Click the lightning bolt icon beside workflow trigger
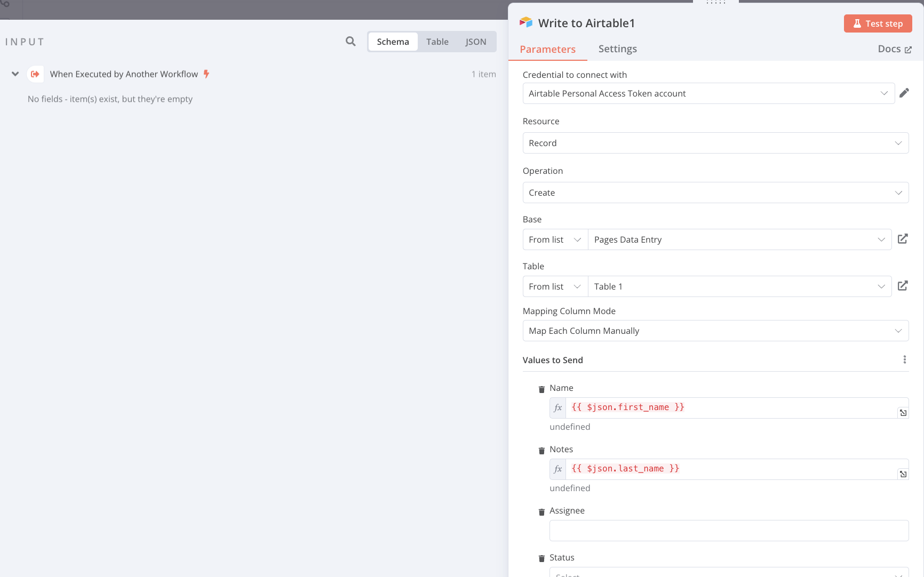Viewport: 924px width, 577px height. pyautogui.click(x=206, y=74)
